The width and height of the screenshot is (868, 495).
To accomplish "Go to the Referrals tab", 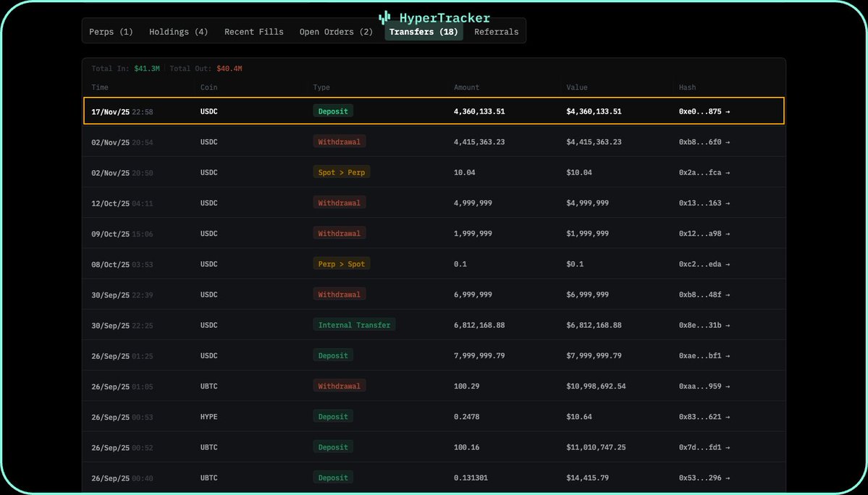I will (496, 32).
